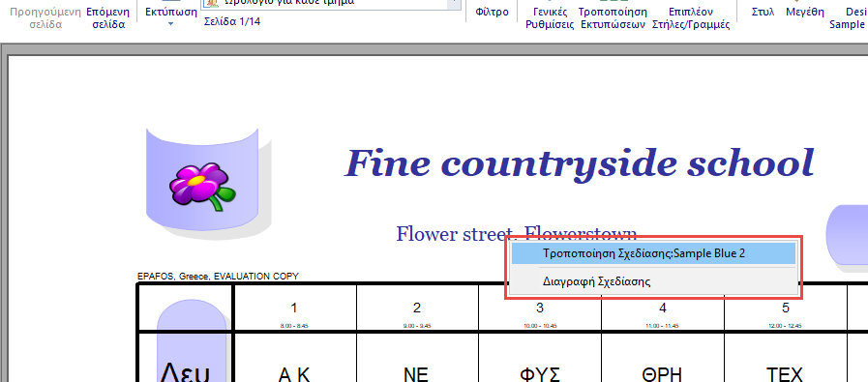The width and height of the screenshot is (868, 382).
Task: Click the ΦΥΣ lesson cell
Action: (540, 358)
